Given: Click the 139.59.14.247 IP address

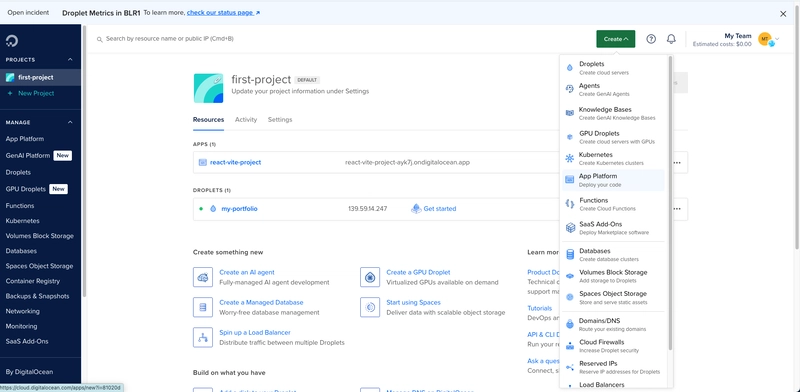Looking at the screenshot, I should click(x=367, y=209).
